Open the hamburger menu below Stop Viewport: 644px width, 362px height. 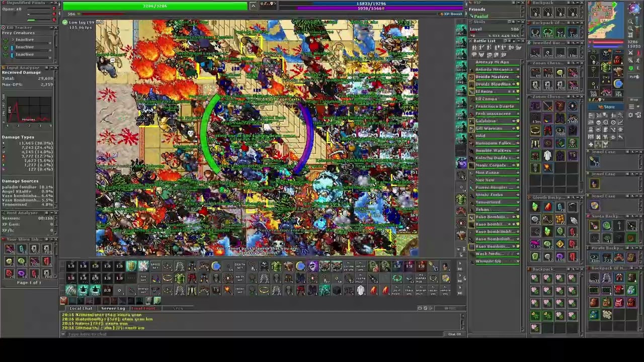(x=631, y=107)
